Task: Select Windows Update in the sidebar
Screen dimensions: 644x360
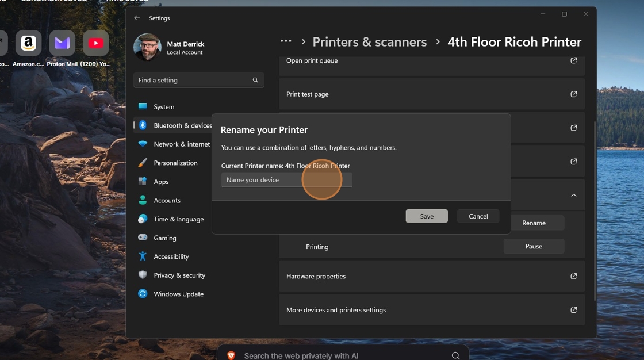Action: pyautogui.click(x=178, y=294)
